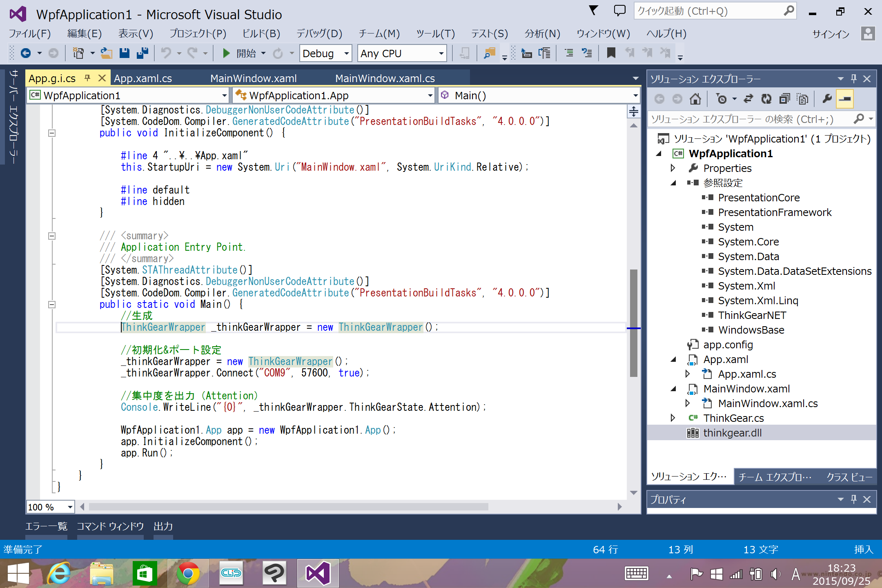882x588 pixels.
Task: Open the ファイル(F) menu
Action: click(x=30, y=33)
